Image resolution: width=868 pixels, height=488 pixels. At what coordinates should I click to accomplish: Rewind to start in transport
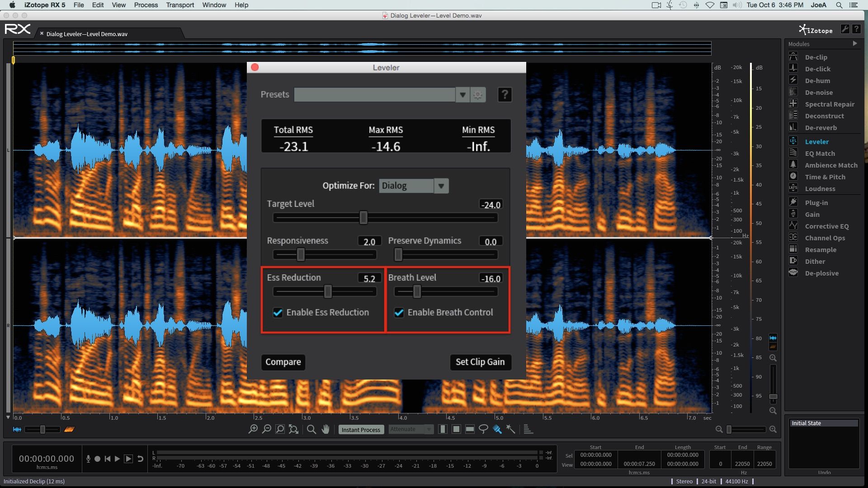[107, 459]
